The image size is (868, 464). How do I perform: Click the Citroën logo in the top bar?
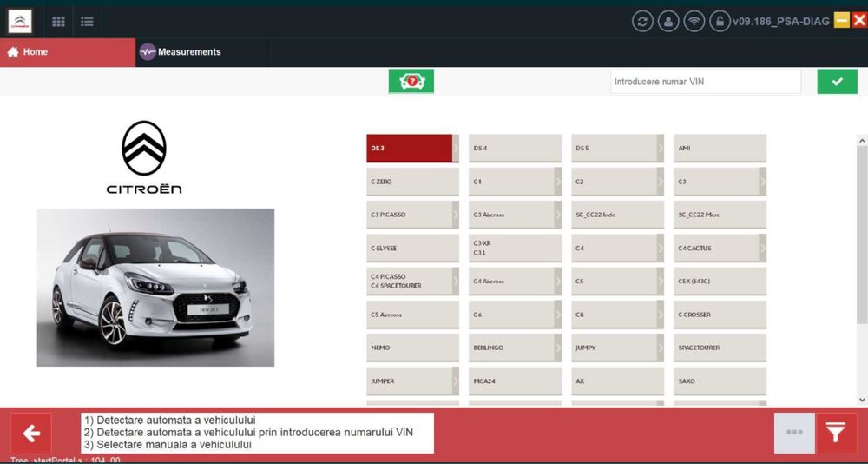[x=20, y=22]
